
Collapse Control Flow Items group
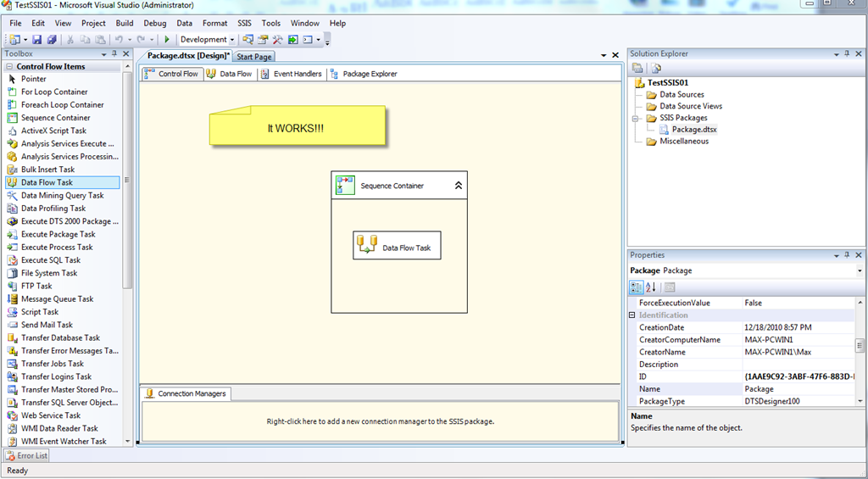[x=9, y=66]
